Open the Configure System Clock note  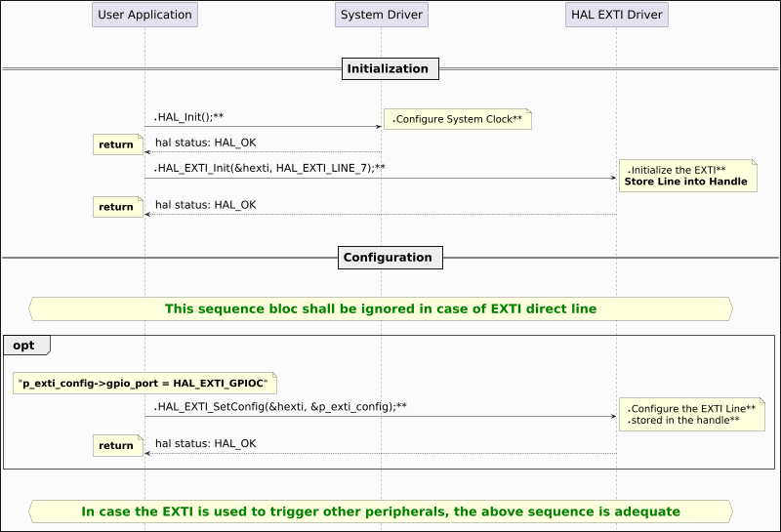457,119
